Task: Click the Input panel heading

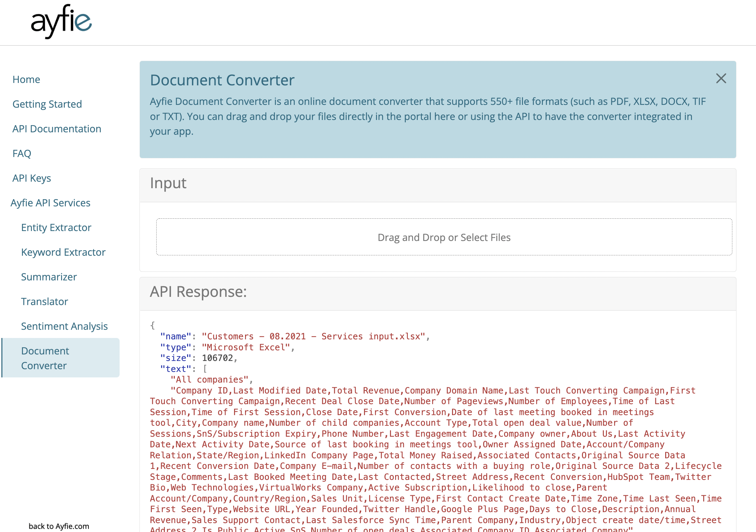Action: click(x=168, y=183)
